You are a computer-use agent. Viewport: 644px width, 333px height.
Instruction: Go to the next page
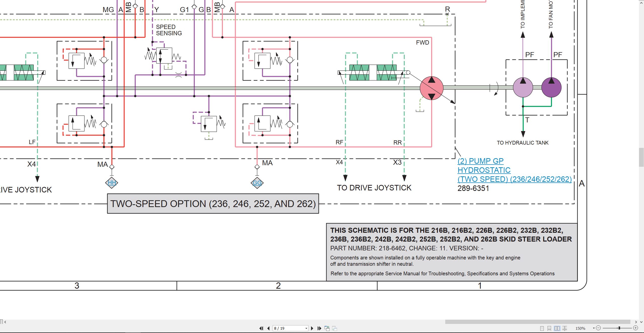pos(312,328)
